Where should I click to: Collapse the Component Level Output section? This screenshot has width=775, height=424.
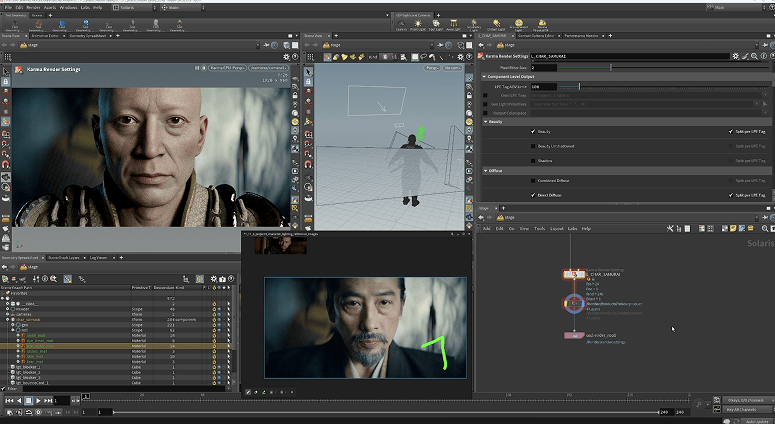click(x=485, y=77)
